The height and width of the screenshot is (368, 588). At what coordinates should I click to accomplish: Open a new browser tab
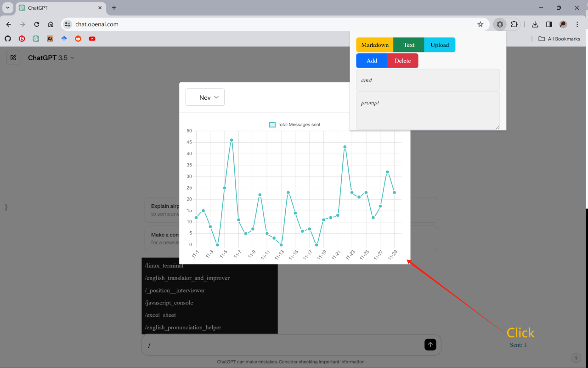[114, 8]
